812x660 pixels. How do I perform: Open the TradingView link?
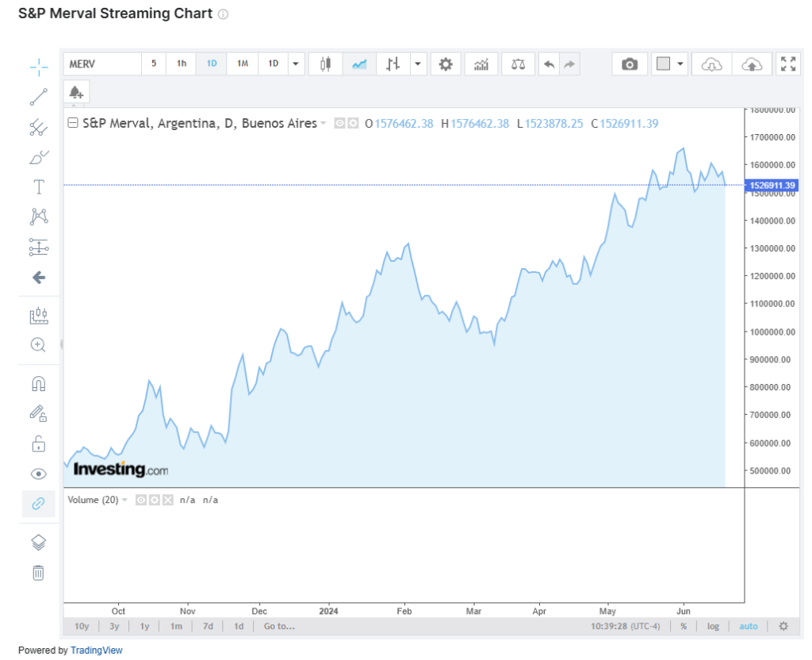tap(96, 650)
